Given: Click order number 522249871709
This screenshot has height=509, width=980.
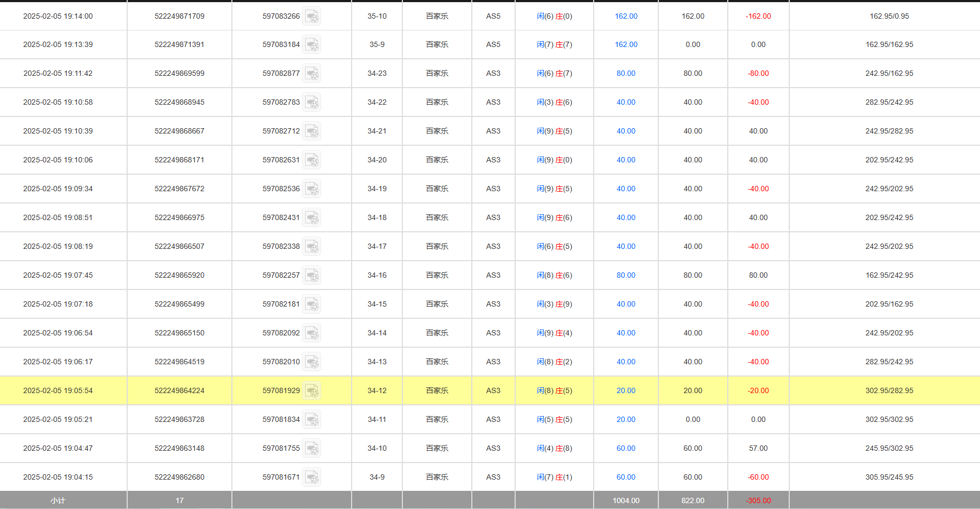Looking at the screenshot, I should coord(179,16).
